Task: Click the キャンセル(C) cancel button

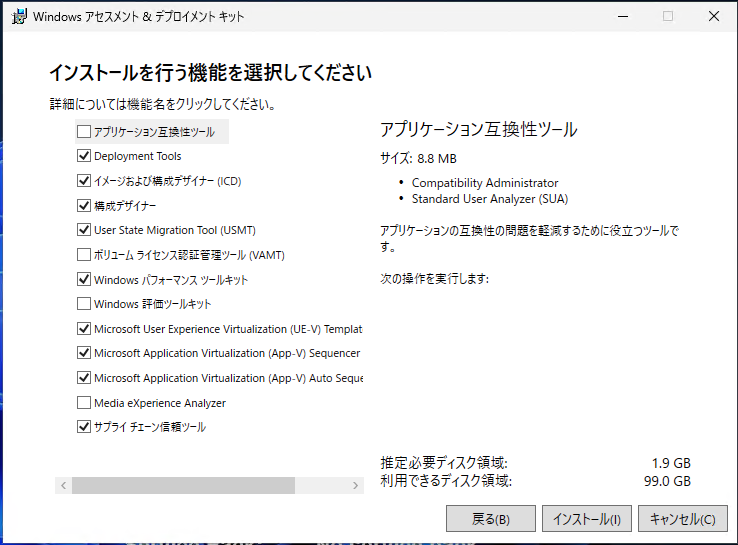Action: pyautogui.click(x=682, y=519)
